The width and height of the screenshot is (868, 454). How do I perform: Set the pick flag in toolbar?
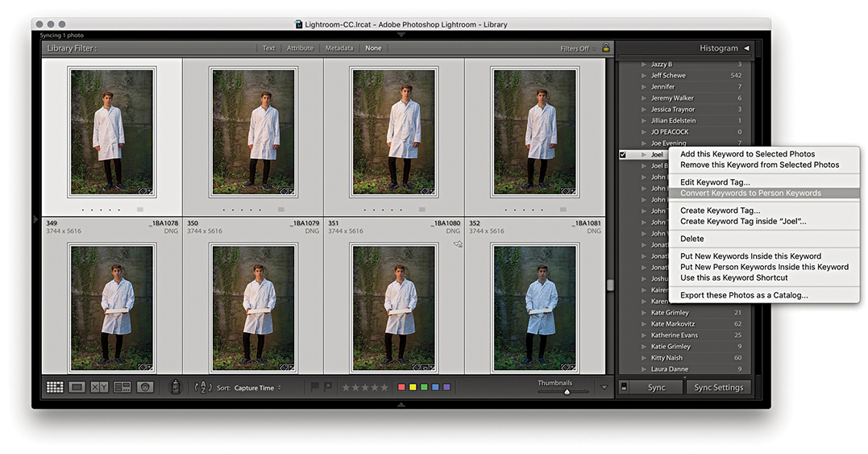[316, 388]
